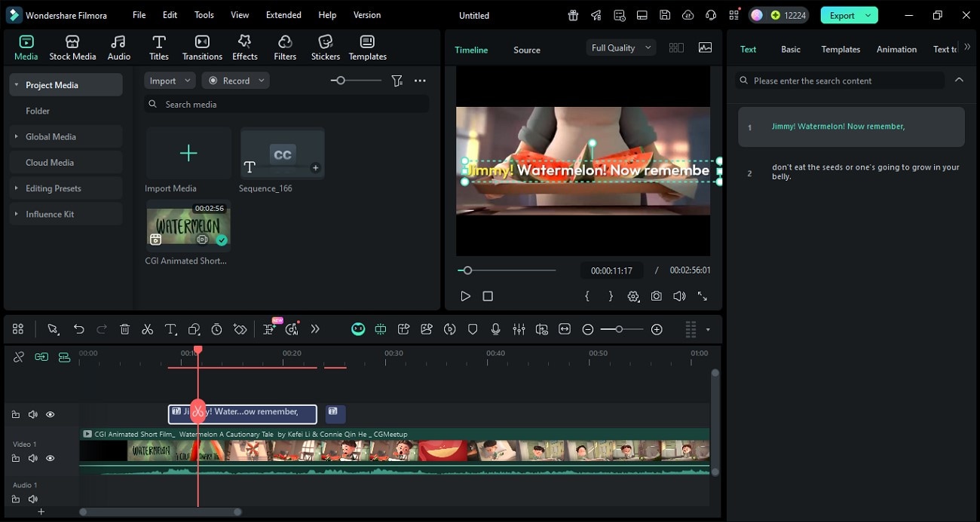Mute the Audio 1 track
This screenshot has width=980, height=522.
(x=33, y=499)
